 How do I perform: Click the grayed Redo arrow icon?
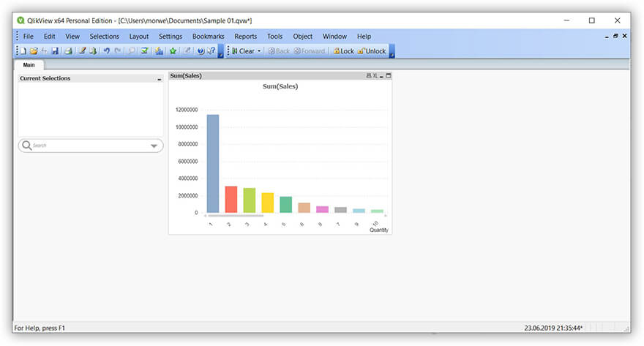pyautogui.click(x=118, y=51)
